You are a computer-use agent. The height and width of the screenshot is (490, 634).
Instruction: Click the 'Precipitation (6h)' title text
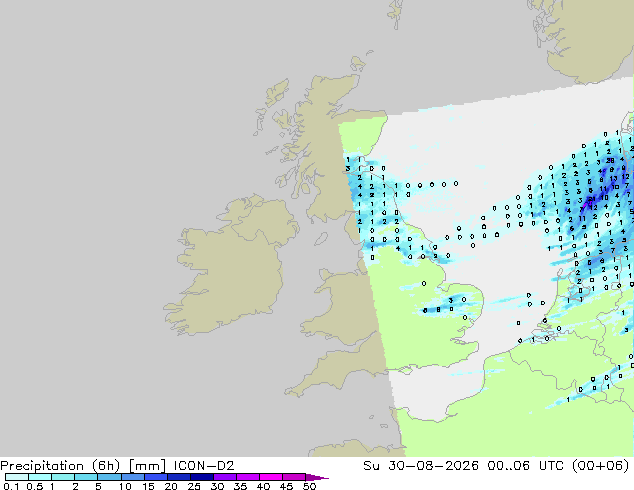click(x=60, y=466)
